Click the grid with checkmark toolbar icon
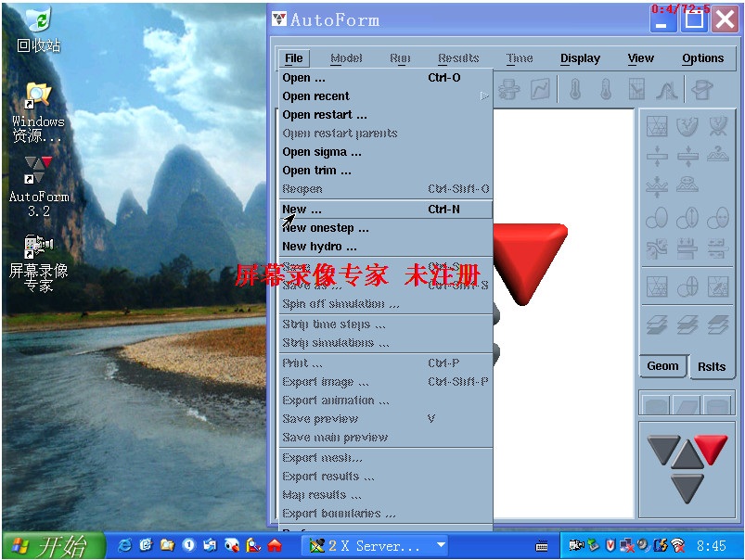The height and width of the screenshot is (560, 745). tap(636, 89)
